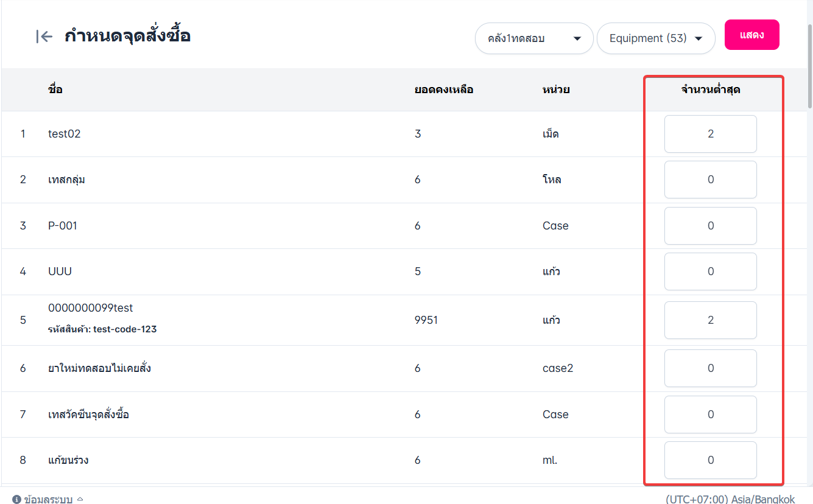Open the คลัง1ทดสอบ warehouse dropdown
Screen dimensions: 813x504
click(533, 38)
